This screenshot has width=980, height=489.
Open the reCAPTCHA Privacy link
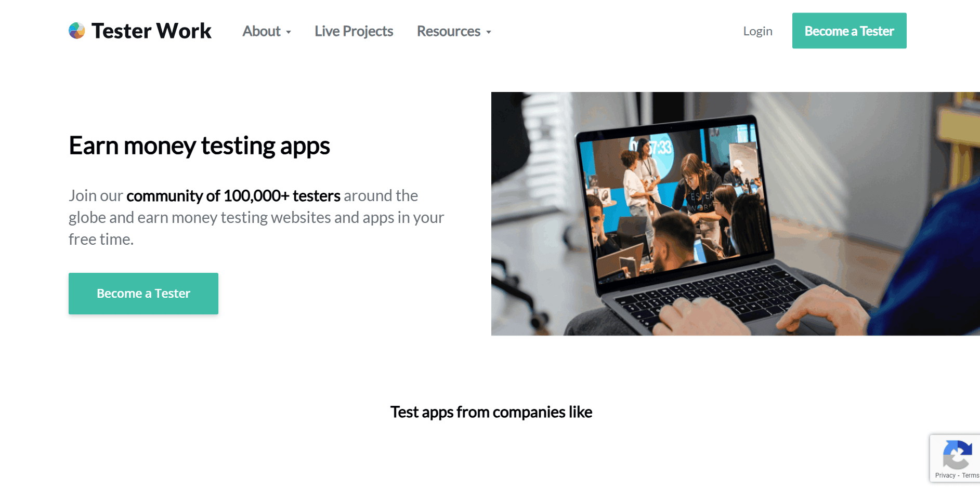click(x=945, y=475)
